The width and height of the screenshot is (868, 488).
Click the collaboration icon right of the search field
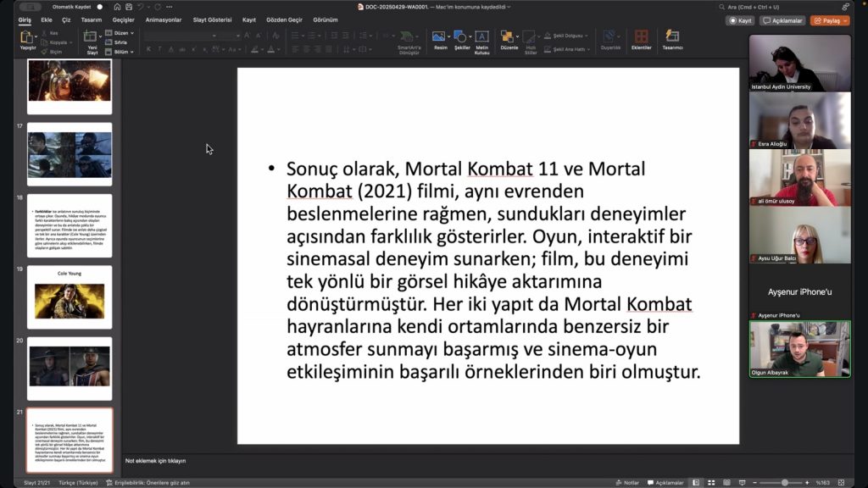(845, 7)
